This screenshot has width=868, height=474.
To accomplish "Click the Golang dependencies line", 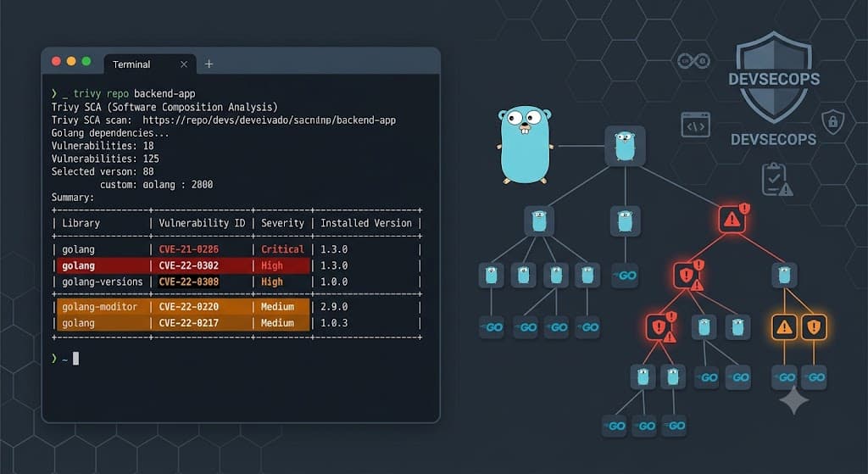I will 110,133.
